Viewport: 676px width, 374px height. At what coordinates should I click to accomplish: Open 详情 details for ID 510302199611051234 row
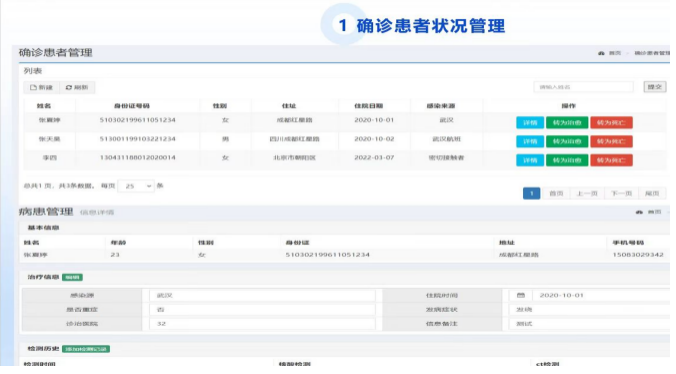pyautogui.click(x=530, y=122)
